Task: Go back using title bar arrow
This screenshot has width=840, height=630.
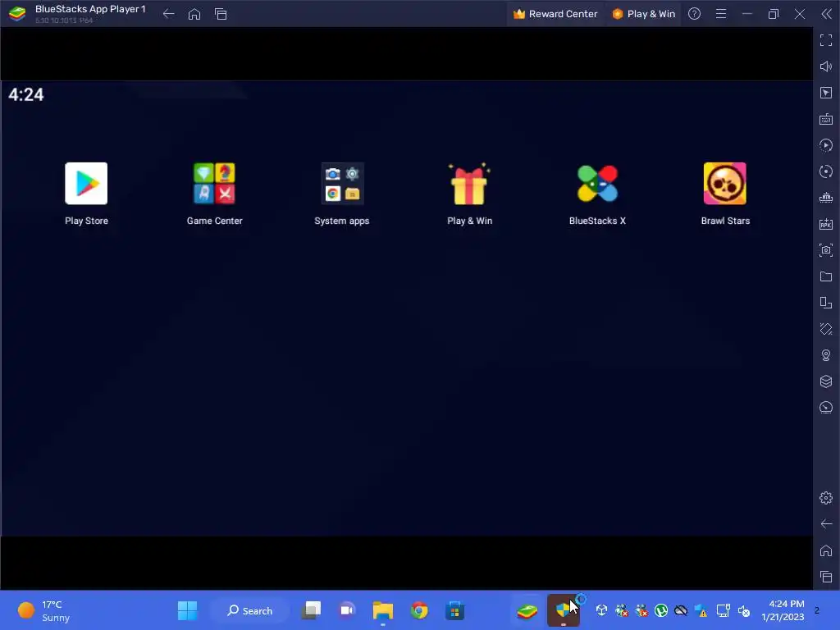Action: point(168,14)
